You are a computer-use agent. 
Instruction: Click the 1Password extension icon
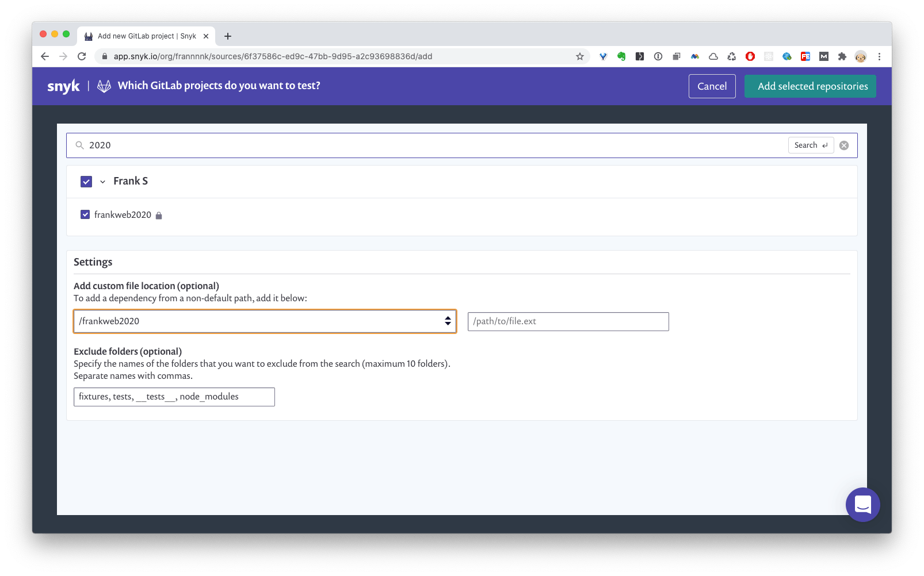tap(658, 56)
